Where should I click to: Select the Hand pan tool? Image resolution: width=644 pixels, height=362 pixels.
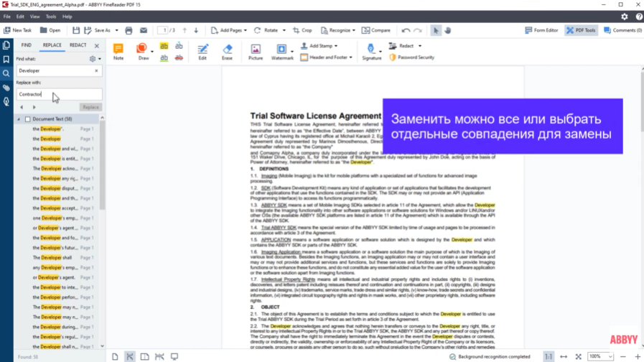(448, 30)
